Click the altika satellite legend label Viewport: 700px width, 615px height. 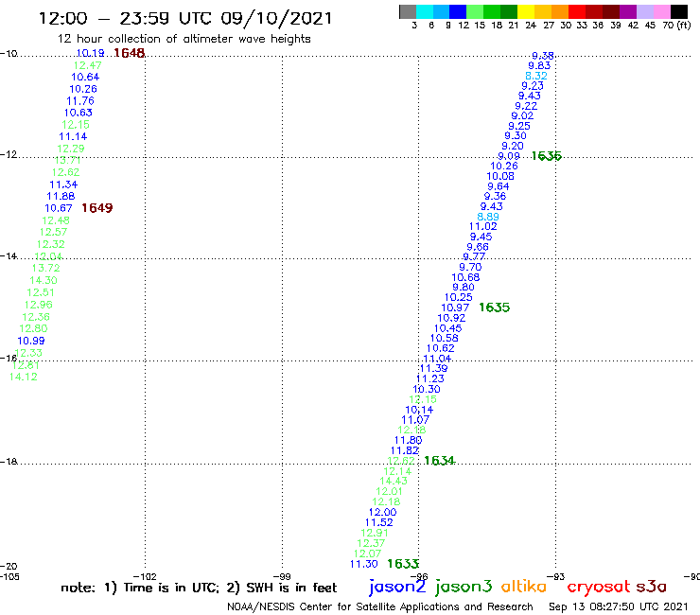coord(524,587)
